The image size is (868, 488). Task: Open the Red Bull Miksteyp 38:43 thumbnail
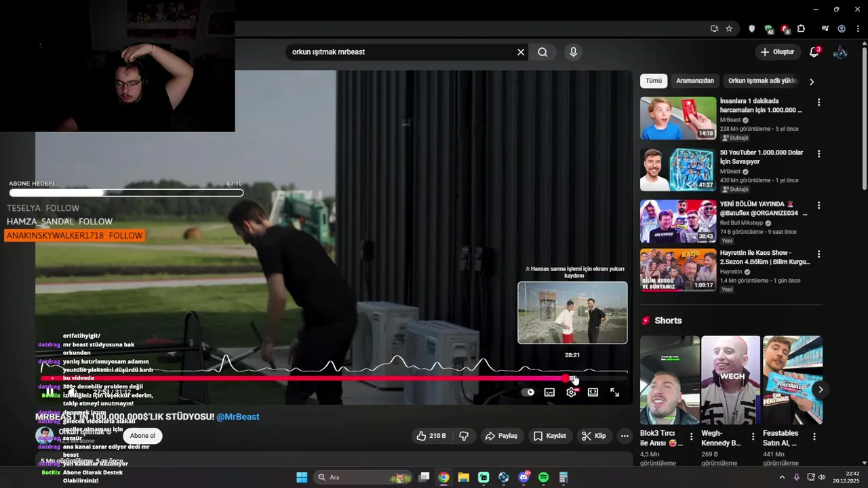[x=678, y=221]
